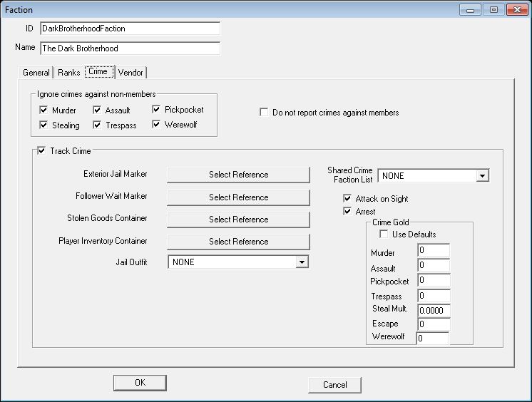Image resolution: width=532 pixels, height=402 pixels.
Task: Click the Steal Mult. value field
Action: (x=434, y=310)
